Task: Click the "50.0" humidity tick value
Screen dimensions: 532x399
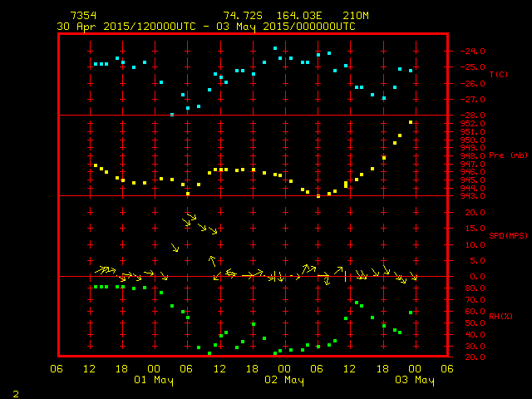Action: coord(475,323)
